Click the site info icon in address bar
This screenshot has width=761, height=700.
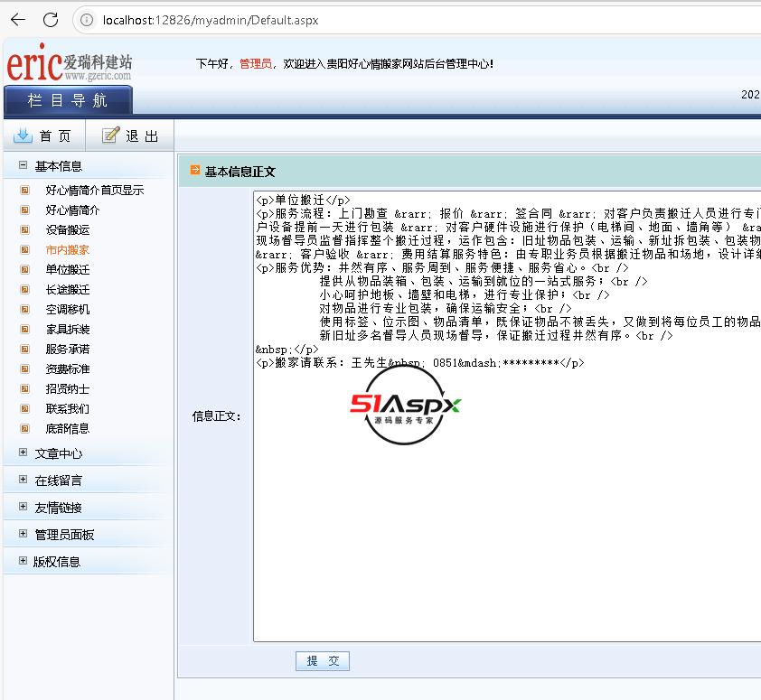point(87,20)
